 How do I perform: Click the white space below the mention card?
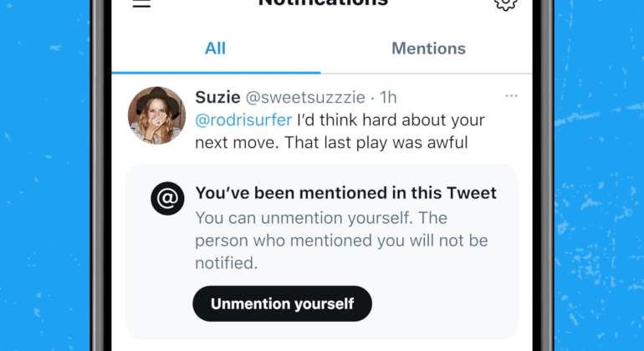tap(322, 346)
